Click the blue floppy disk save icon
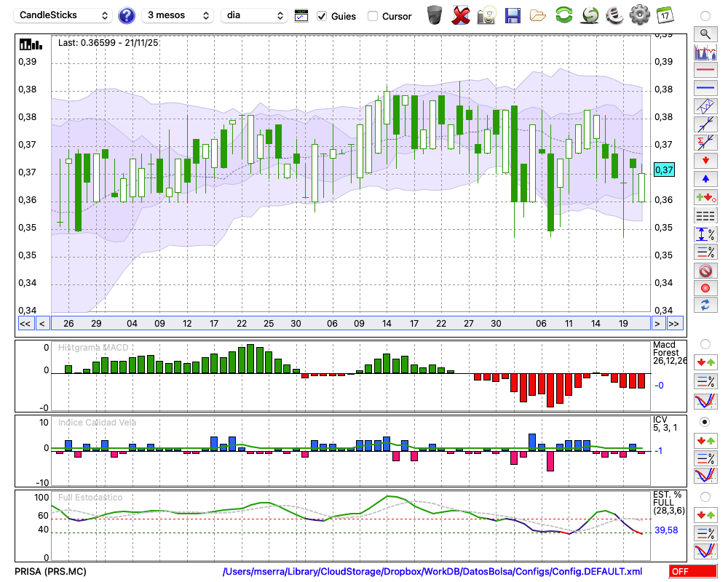This screenshot has width=728, height=582. click(x=513, y=15)
